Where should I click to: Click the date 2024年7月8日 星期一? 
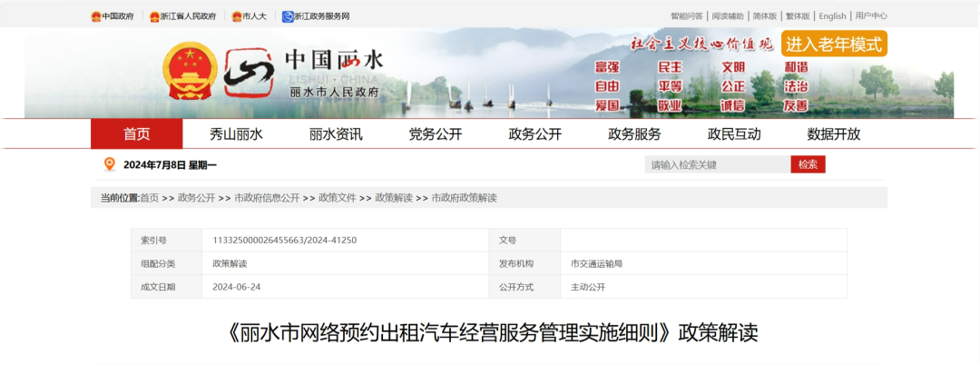[170, 165]
